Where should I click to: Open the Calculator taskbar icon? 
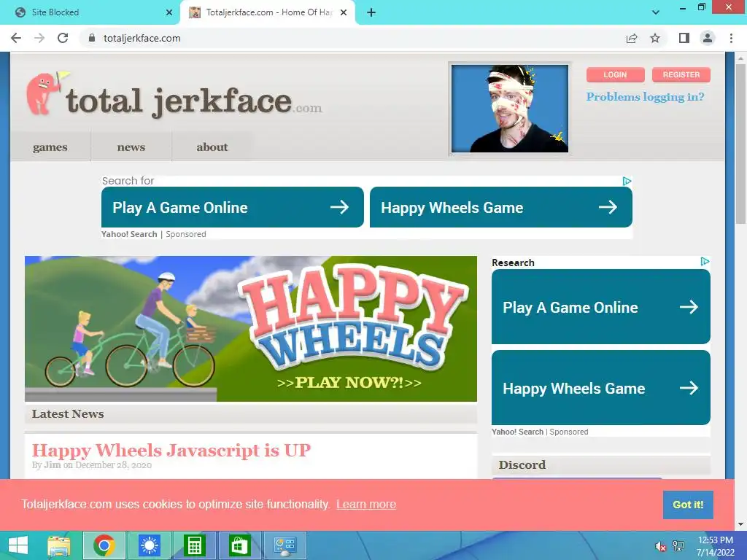[x=194, y=545]
